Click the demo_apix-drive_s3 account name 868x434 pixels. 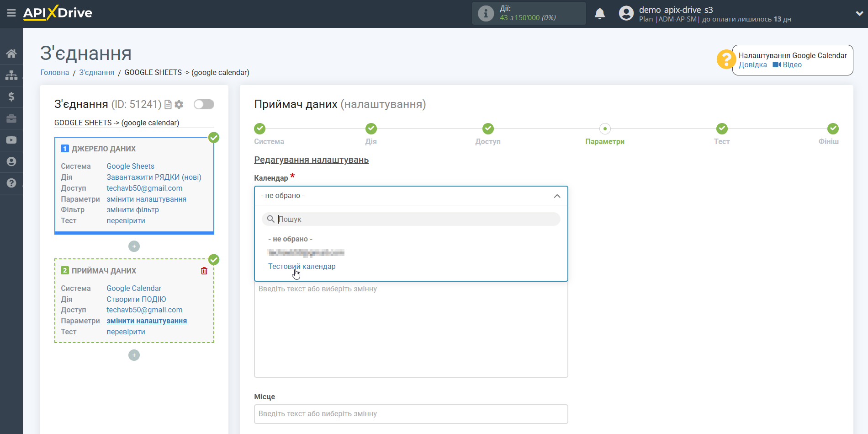pyautogui.click(x=676, y=10)
